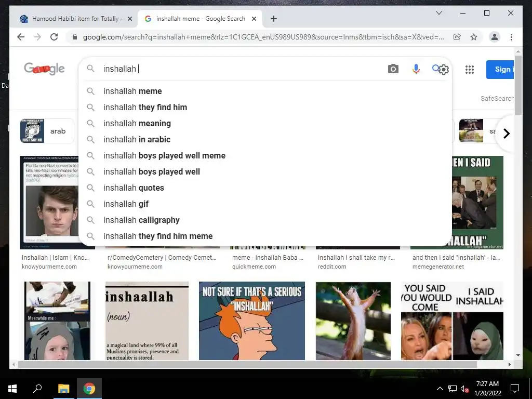Reload the current page
The height and width of the screenshot is (399, 532).
pos(54,37)
